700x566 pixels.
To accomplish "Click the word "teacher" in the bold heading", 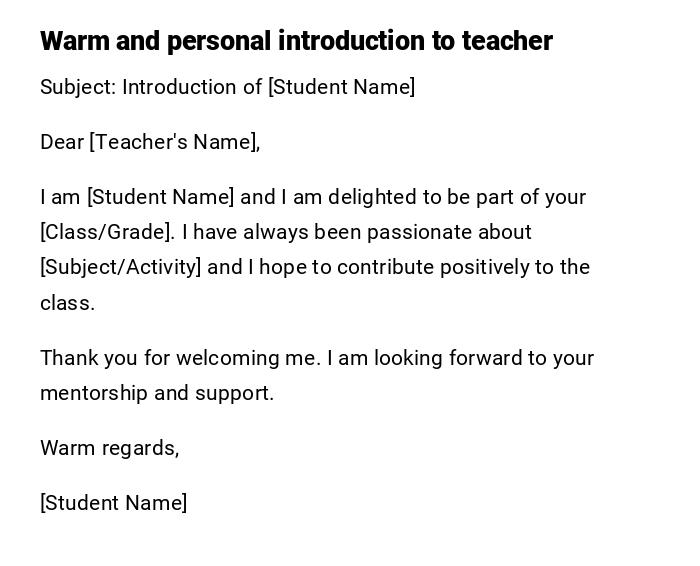I will click(x=507, y=41).
